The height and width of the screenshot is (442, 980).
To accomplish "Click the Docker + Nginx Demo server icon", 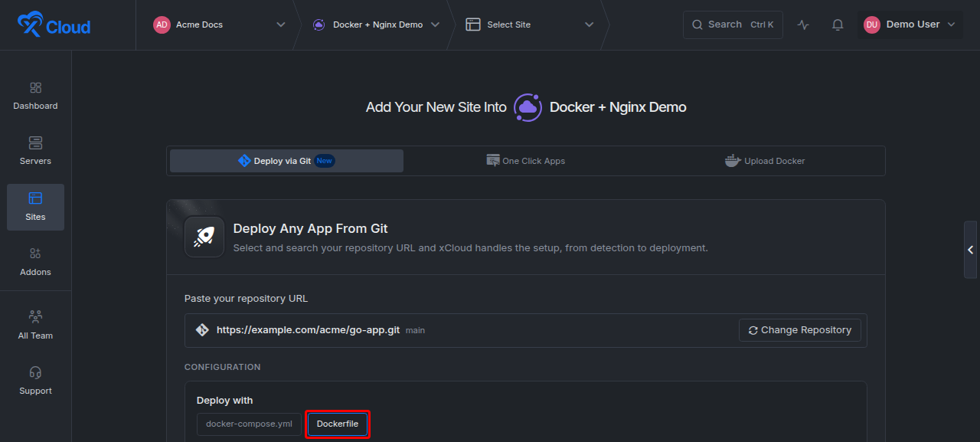I will [318, 25].
